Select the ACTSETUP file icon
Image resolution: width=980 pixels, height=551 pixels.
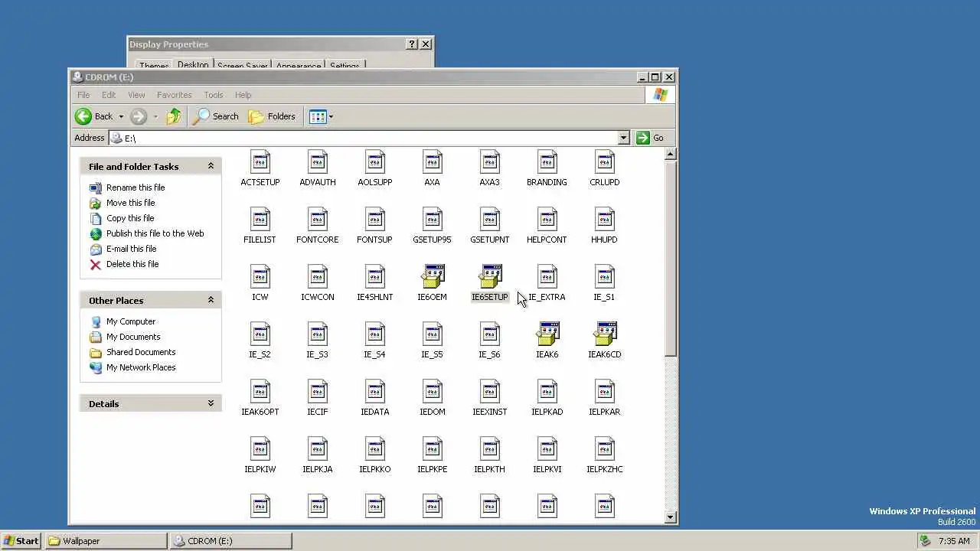tap(260, 162)
